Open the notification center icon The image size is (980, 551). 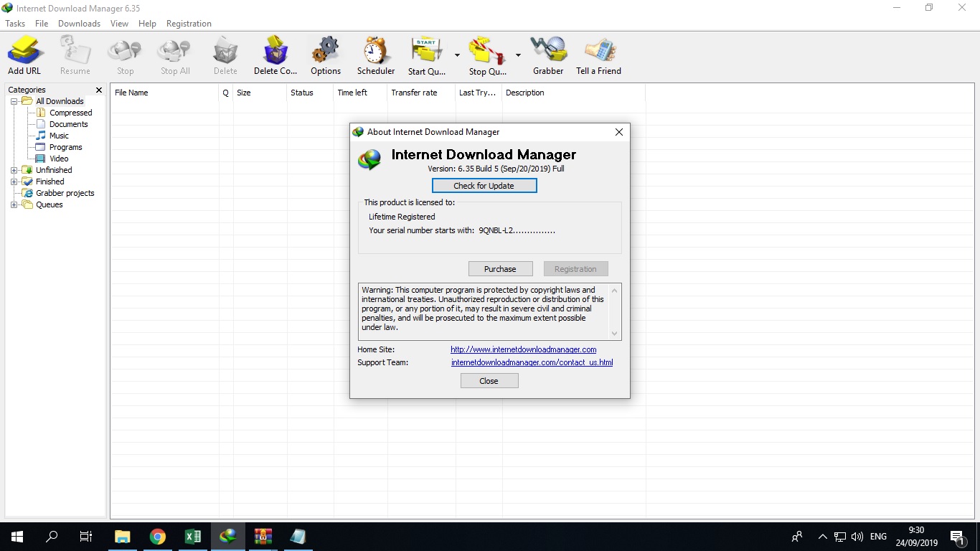[x=956, y=537]
